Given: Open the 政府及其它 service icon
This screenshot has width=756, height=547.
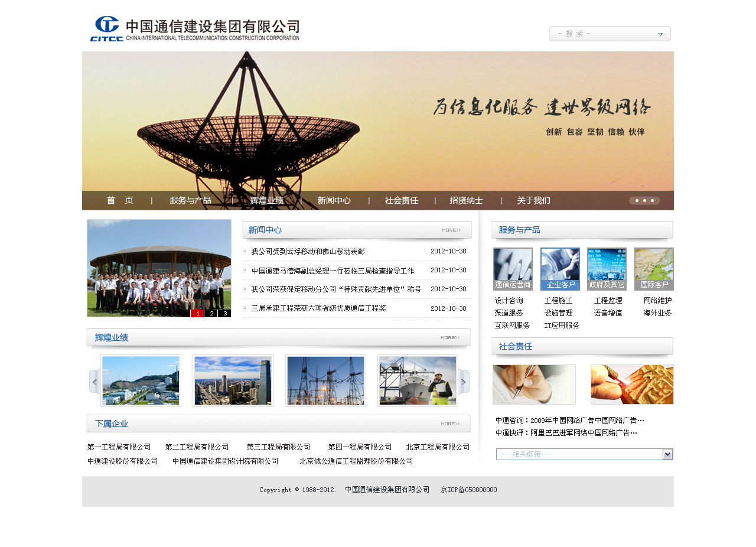Looking at the screenshot, I should tap(607, 269).
